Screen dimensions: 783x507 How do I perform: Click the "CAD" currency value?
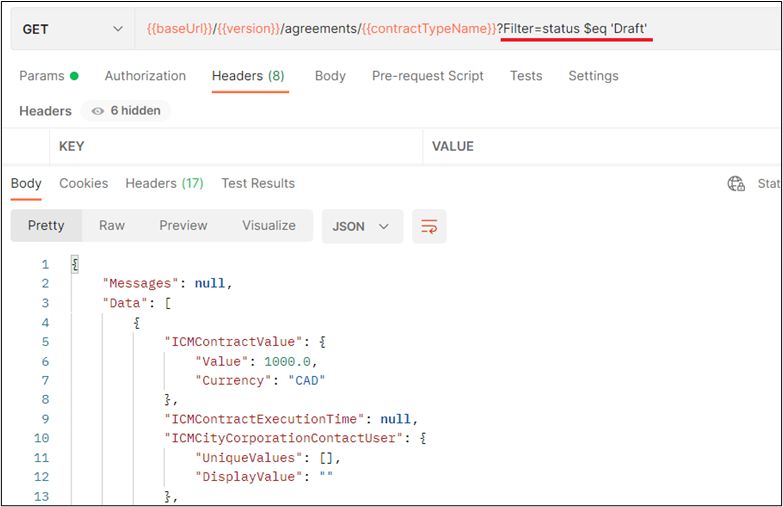(x=307, y=381)
